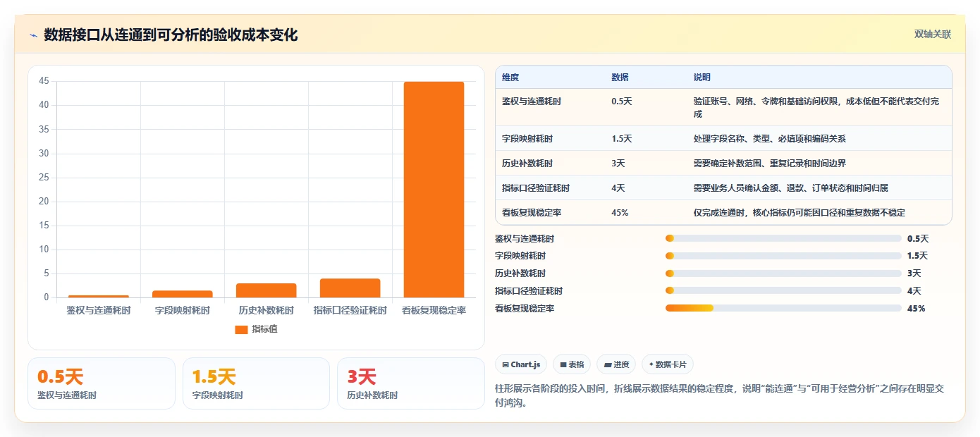This screenshot has height=437, width=980.
Task: Click the 鉴权与连通耗时 0.5天 progress bar
Action: (783, 239)
